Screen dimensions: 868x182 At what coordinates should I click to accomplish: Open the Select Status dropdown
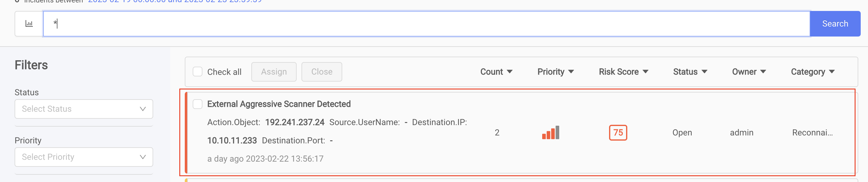pos(84,109)
